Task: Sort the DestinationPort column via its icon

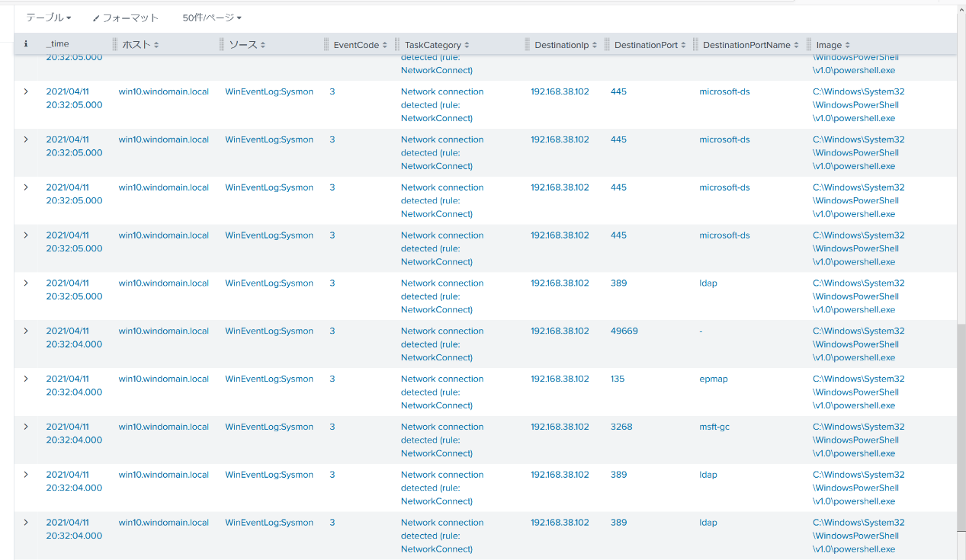Action: click(x=684, y=46)
